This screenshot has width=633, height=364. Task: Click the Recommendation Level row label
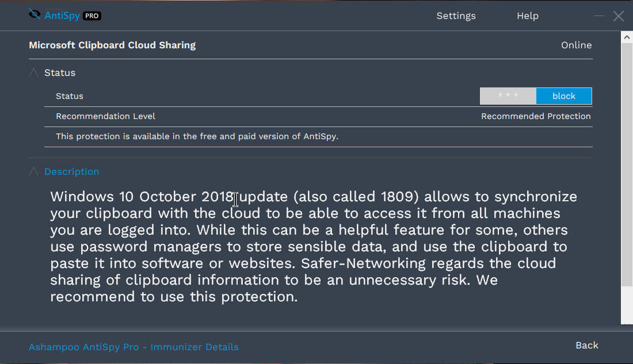click(x=105, y=116)
